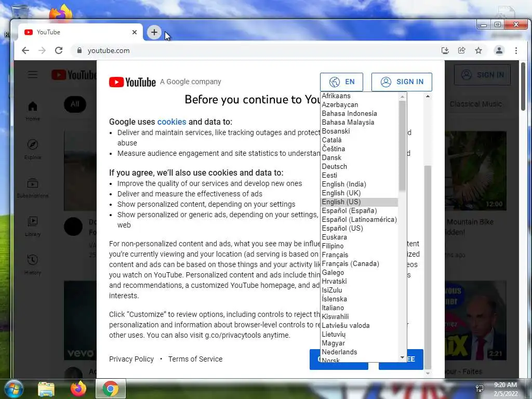Screen dimensions: 532x399
Task: Open the Chrome profile avatar
Action: click(x=499, y=50)
